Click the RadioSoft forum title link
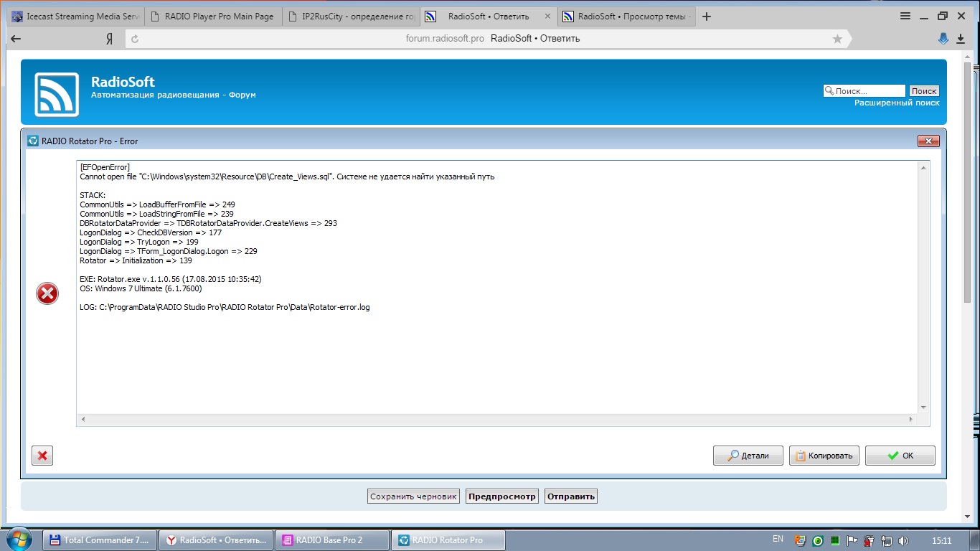This screenshot has height=551, width=980. (x=123, y=82)
